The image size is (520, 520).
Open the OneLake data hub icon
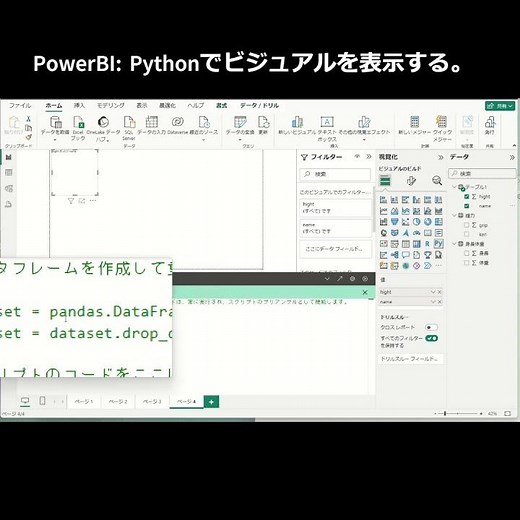point(103,122)
